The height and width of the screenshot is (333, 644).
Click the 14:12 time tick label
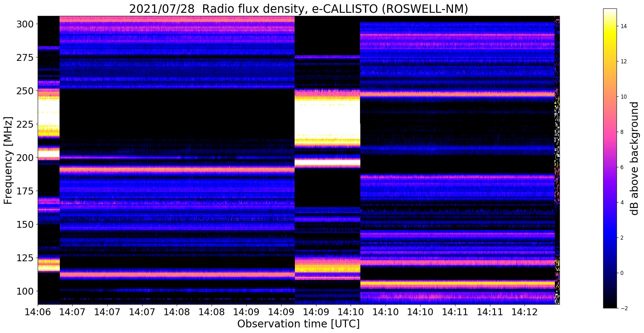(x=525, y=312)
